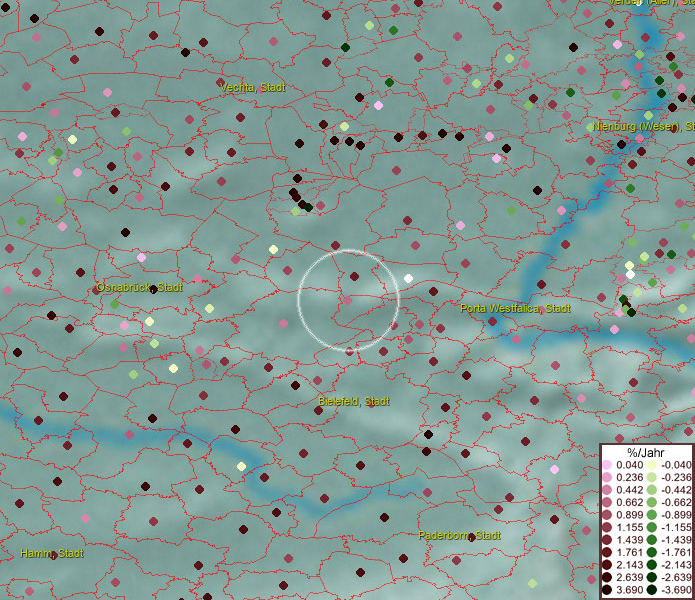Select the 0.662 legend color dot

607,503
